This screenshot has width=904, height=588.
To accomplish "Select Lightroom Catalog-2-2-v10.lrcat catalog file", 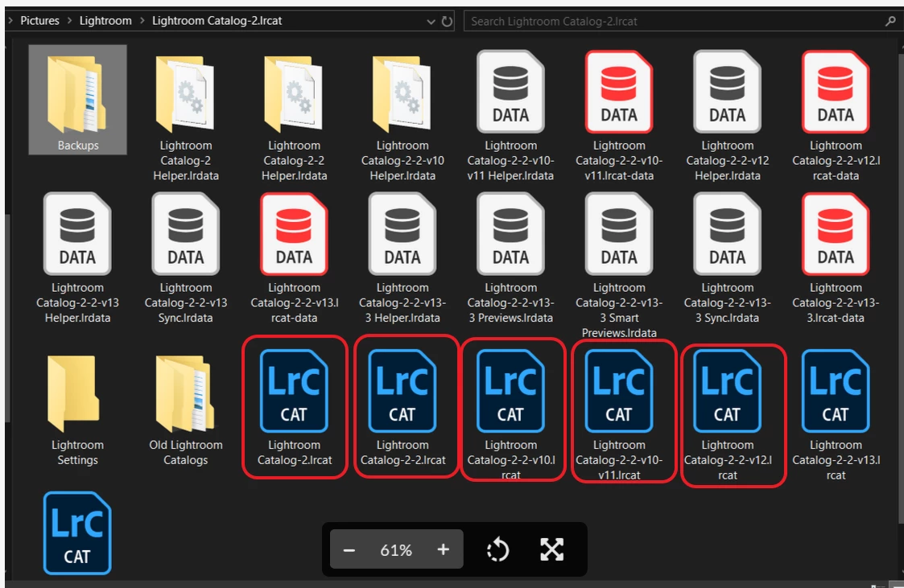I will (x=511, y=414).
